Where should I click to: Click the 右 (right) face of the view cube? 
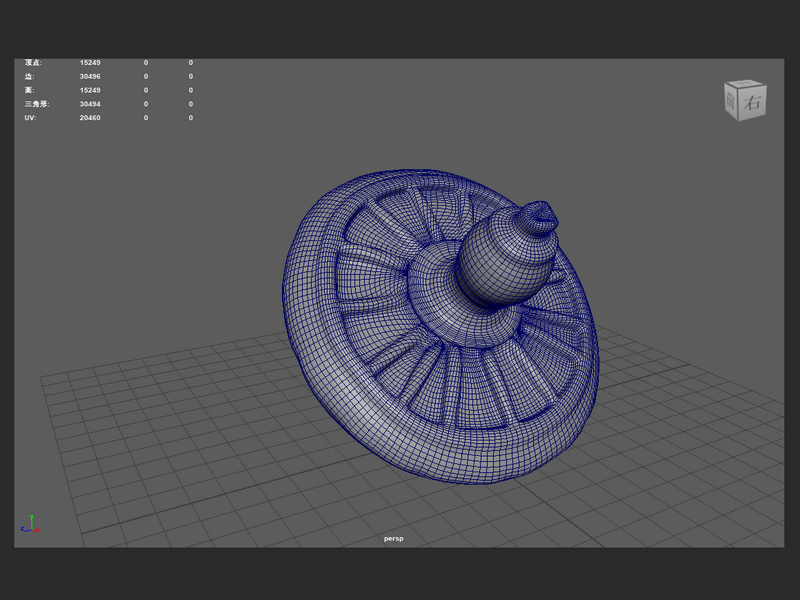(752, 103)
